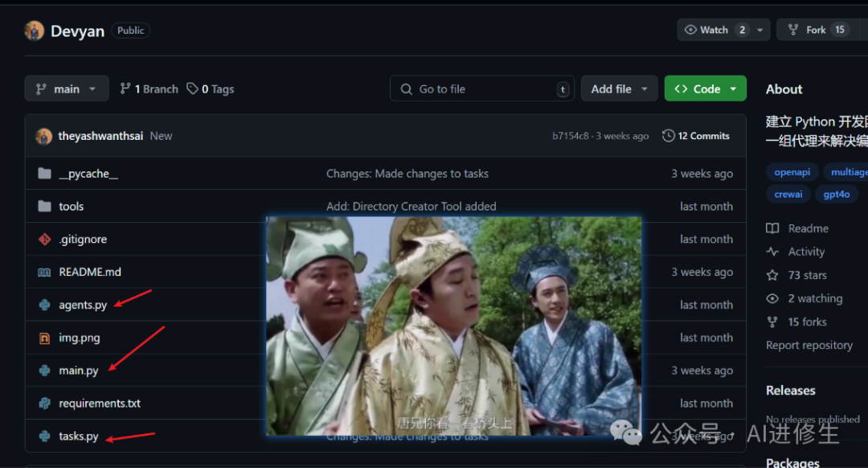Open the agents.py file
Screen dimensions: 868x468
click(x=83, y=305)
